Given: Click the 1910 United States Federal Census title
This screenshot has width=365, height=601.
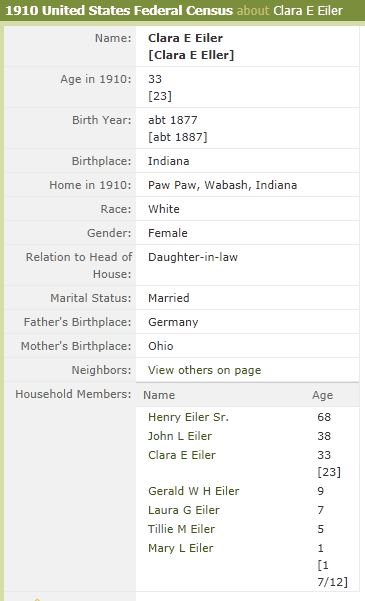Looking at the screenshot, I should [x=119, y=10].
